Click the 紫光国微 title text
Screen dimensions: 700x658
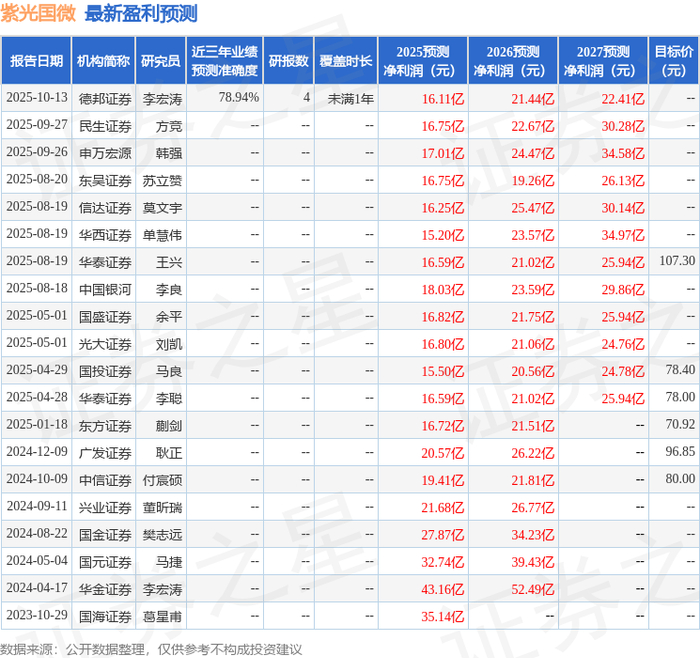point(38,13)
